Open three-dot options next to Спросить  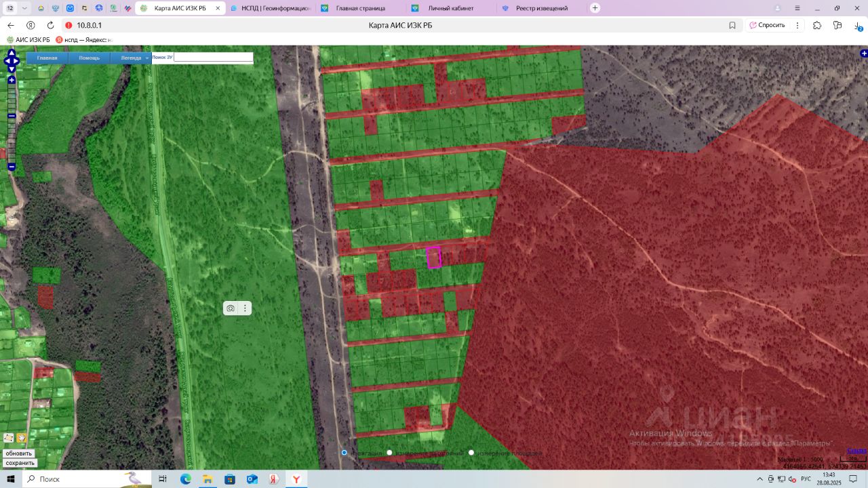coord(797,25)
